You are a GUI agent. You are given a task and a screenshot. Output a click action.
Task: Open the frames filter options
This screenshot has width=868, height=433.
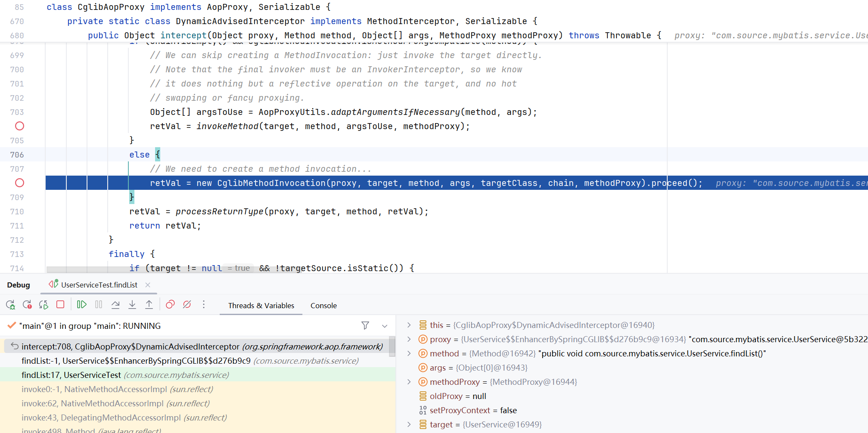365,326
